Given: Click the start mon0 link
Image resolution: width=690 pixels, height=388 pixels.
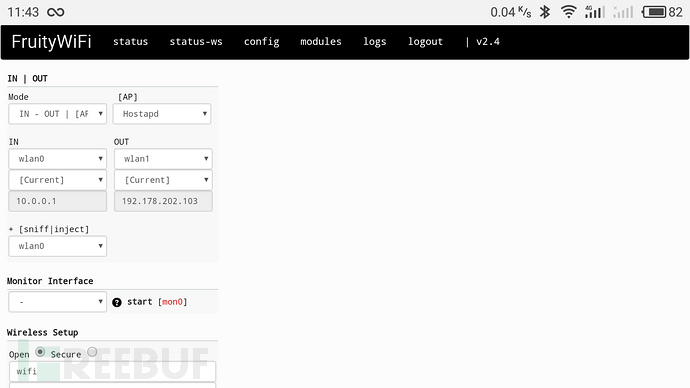Looking at the screenshot, I should tap(157, 302).
